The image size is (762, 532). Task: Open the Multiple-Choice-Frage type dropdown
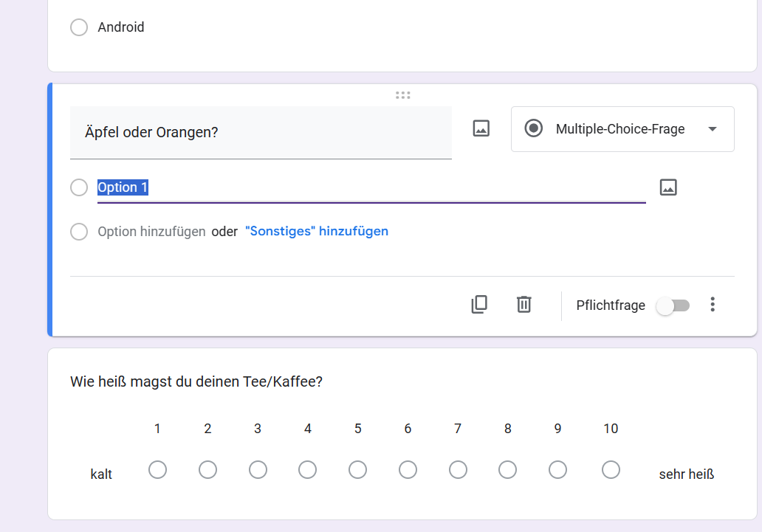point(622,129)
